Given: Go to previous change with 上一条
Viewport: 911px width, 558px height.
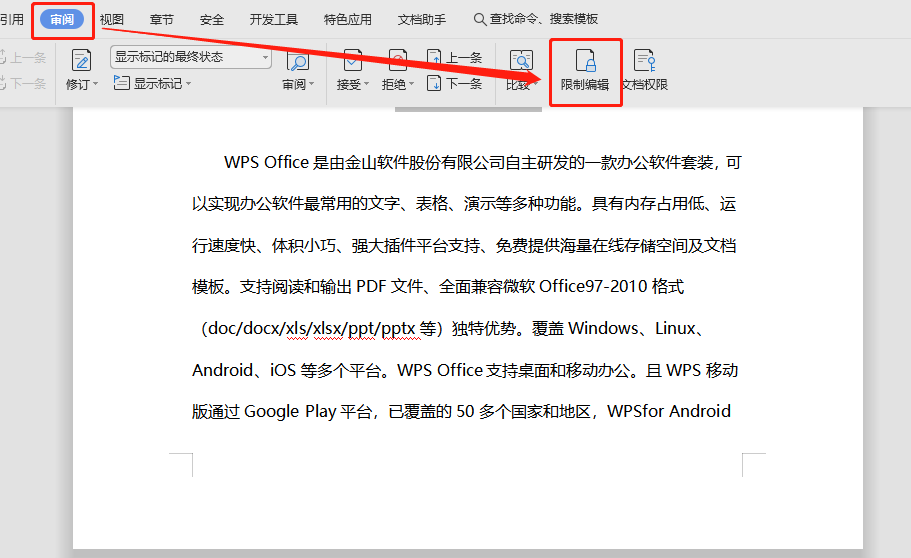Looking at the screenshot, I should [454, 58].
